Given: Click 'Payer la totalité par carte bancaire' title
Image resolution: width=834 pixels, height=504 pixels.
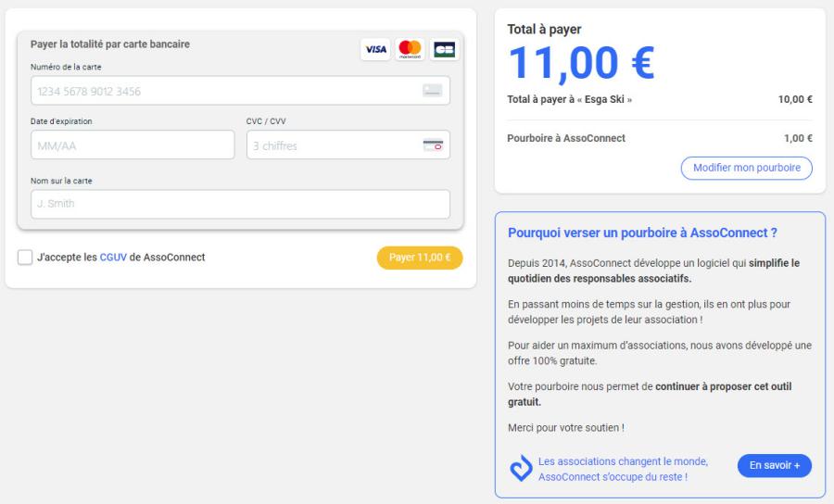Looking at the screenshot, I should pyautogui.click(x=110, y=44).
